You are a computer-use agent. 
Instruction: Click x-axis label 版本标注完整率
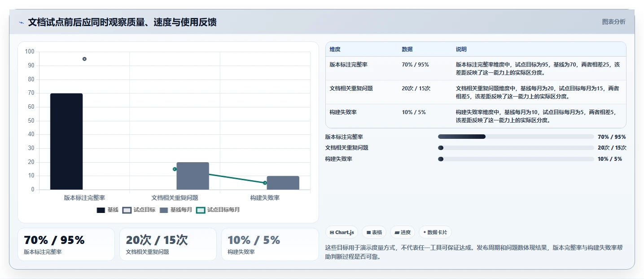(x=84, y=198)
